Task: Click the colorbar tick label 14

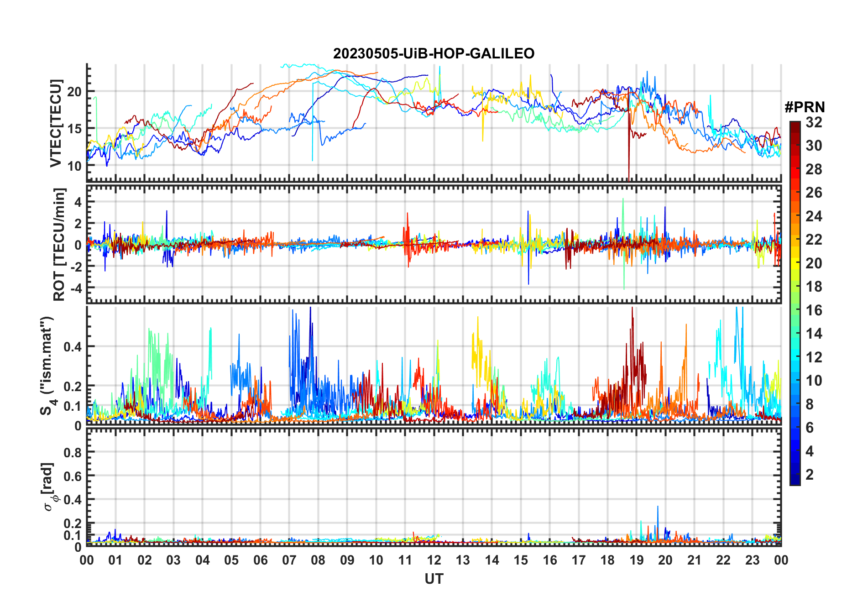Action: click(814, 334)
